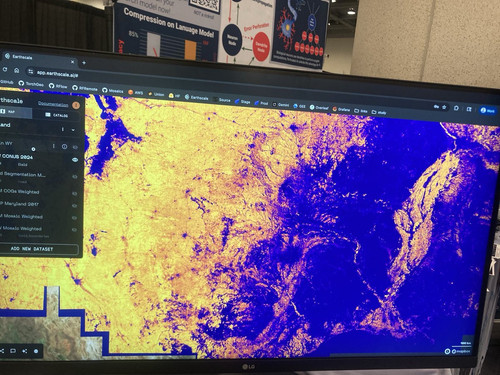
Task: Click the round dot icon in map toolbar
Action: (x=36, y=351)
